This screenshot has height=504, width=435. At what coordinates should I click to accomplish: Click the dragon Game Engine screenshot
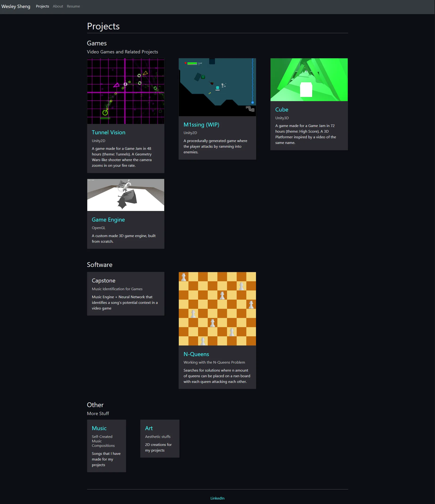[126, 194]
